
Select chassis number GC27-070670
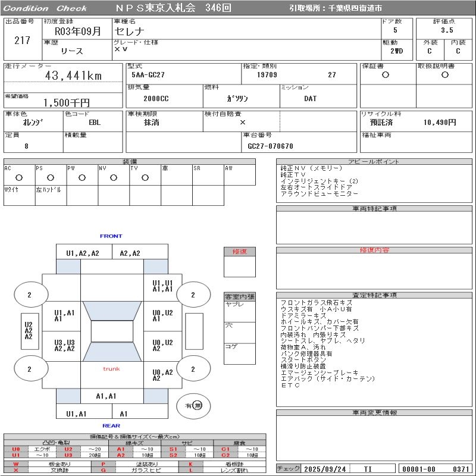tap(270, 146)
